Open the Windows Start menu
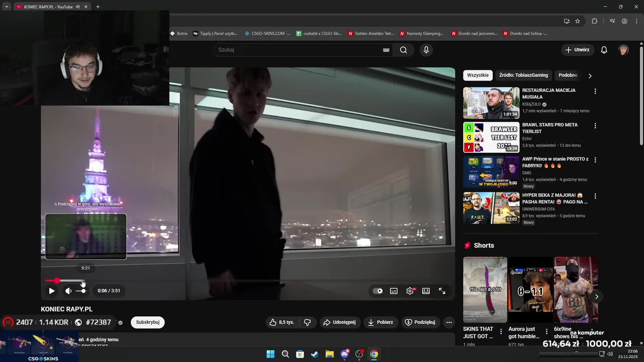This screenshot has width=644, height=362. (x=270, y=354)
